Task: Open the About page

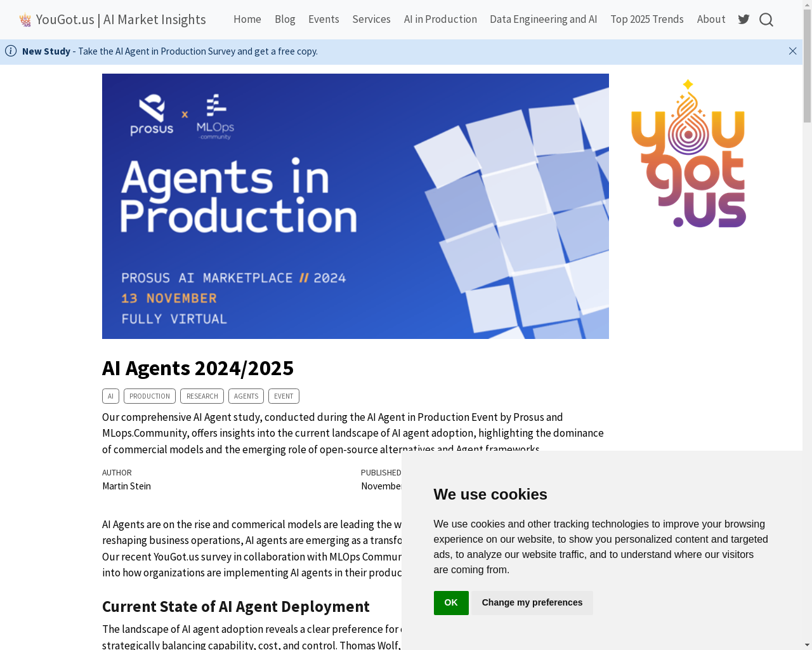Action: tap(711, 19)
